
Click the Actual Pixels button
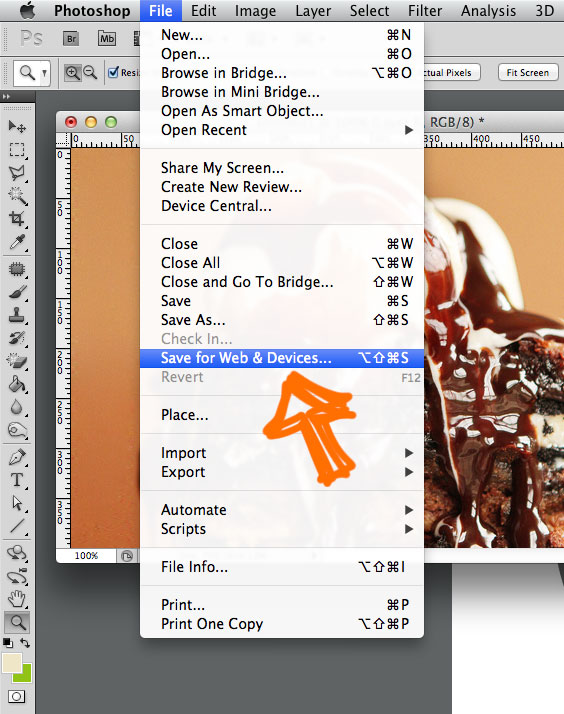point(452,72)
